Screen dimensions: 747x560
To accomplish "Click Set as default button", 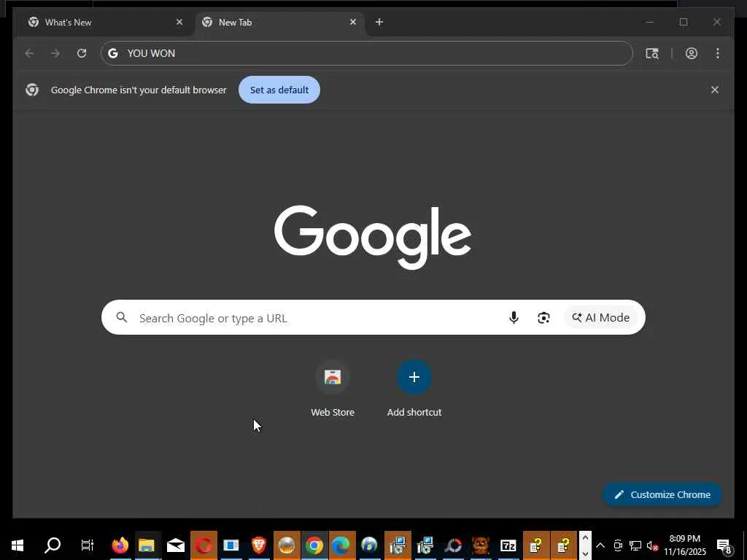I will coord(279,90).
